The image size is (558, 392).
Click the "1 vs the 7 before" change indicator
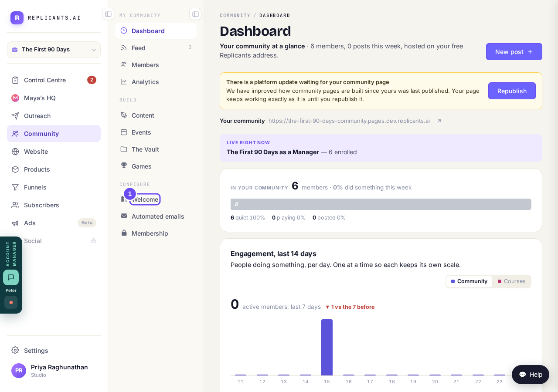[x=350, y=307]
